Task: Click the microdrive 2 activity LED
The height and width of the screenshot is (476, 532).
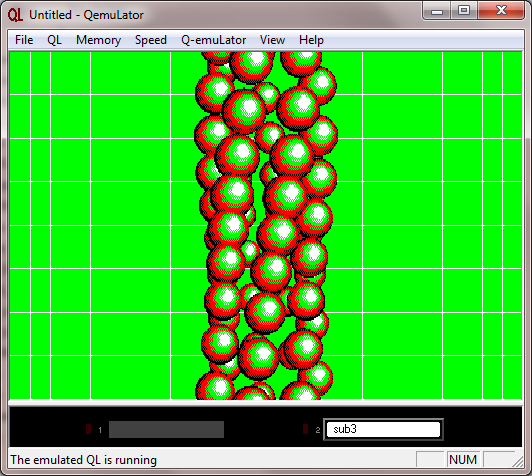Action: [305, 429]
